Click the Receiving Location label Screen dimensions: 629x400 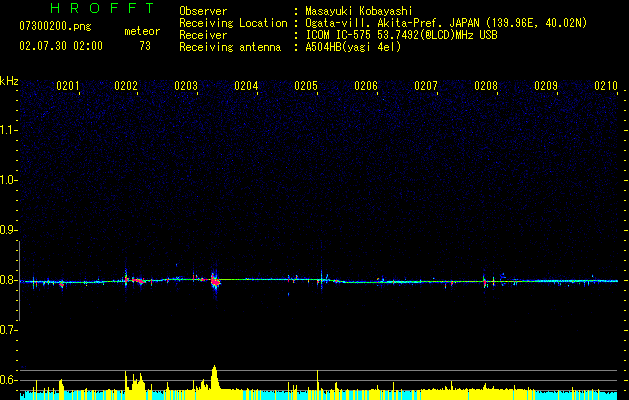(x=233, y=23)
